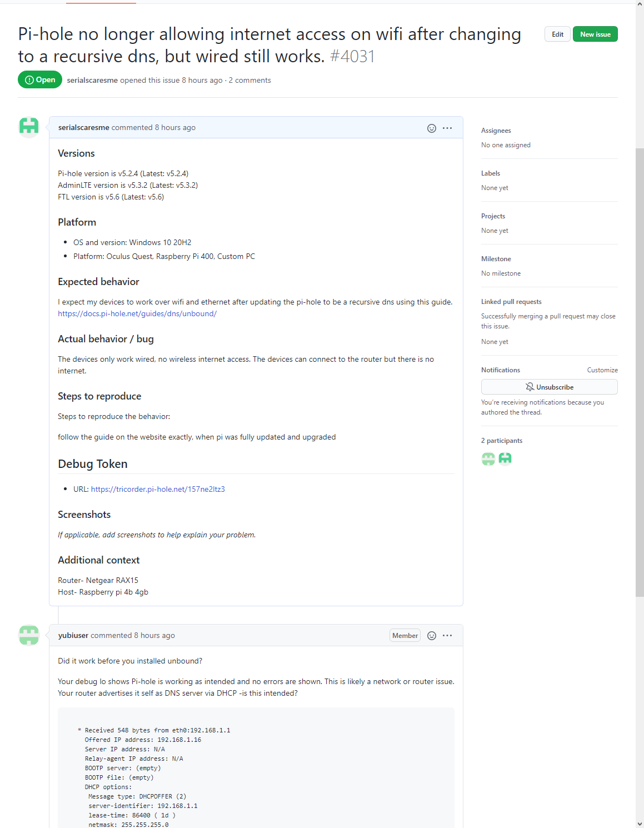Click the Milestone sidebar heading

click(496, 259)
